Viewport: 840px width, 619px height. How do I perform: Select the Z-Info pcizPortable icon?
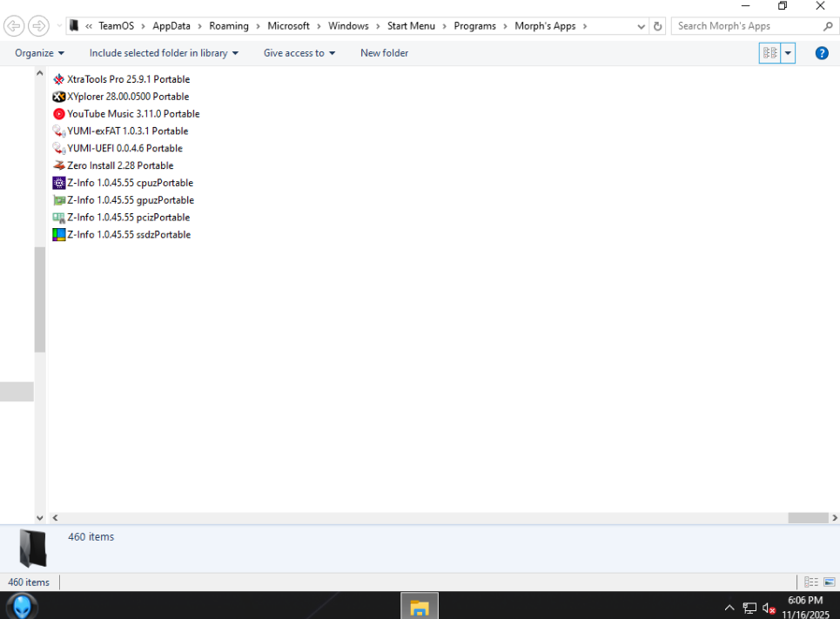click(x=59, y=217)
